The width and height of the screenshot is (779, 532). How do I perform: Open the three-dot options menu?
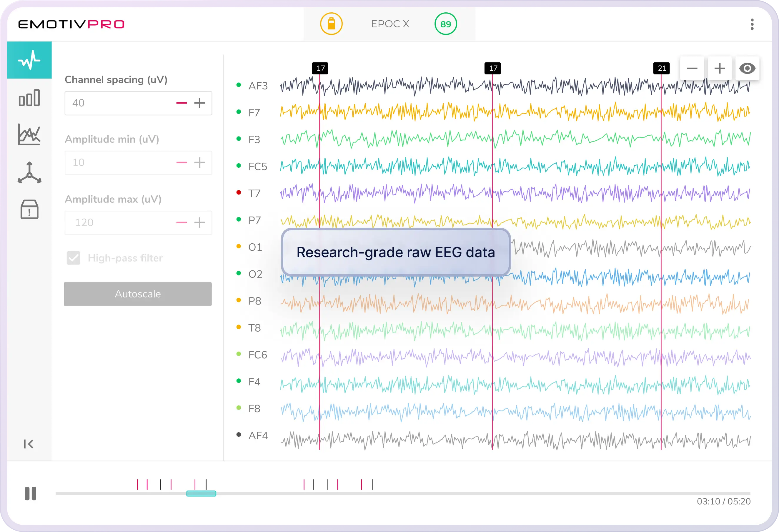click(x=752, y=24)
